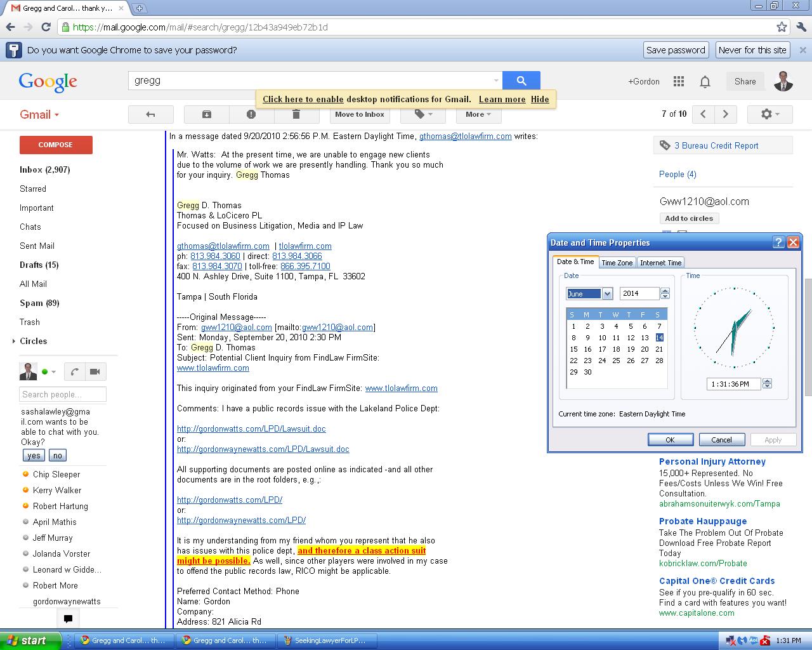Open the Google apps grid

pos(679,81)
